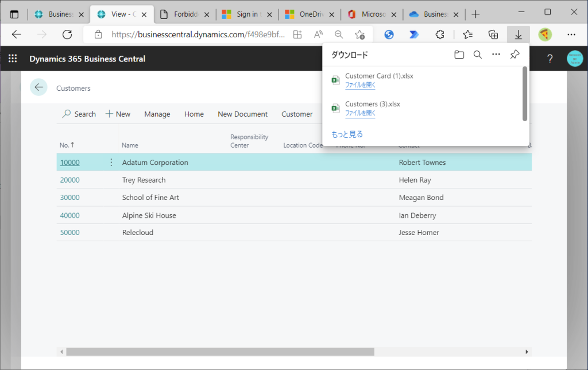Open customer number 10000
Screen dimensions: 588x370
(x=69, y=163)
